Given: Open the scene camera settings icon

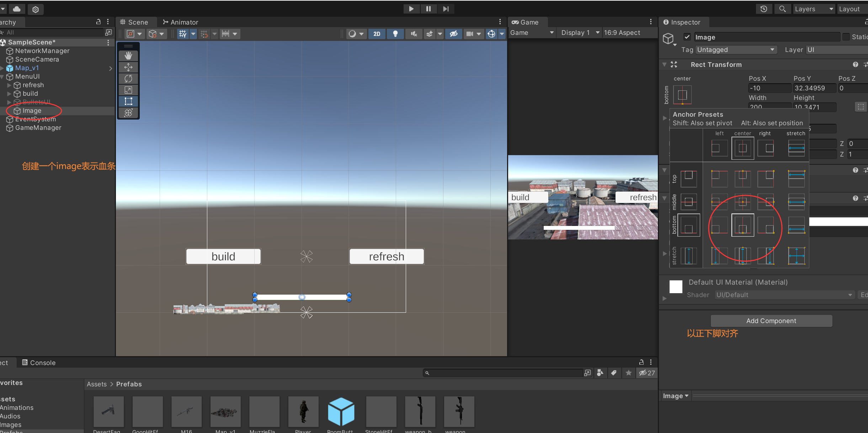Looking at the screenshot, I should (x=470, y=34).
